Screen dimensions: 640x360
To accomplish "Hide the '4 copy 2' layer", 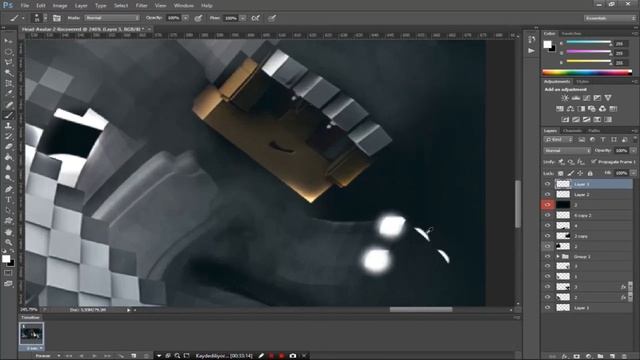I will (x=547, y=215).
